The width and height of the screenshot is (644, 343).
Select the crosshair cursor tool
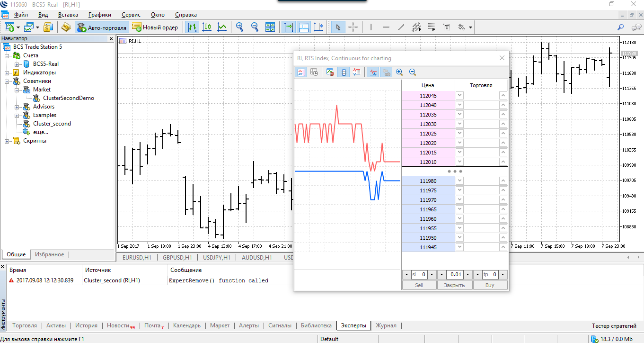pyautogui.click(x=353, y=27)
